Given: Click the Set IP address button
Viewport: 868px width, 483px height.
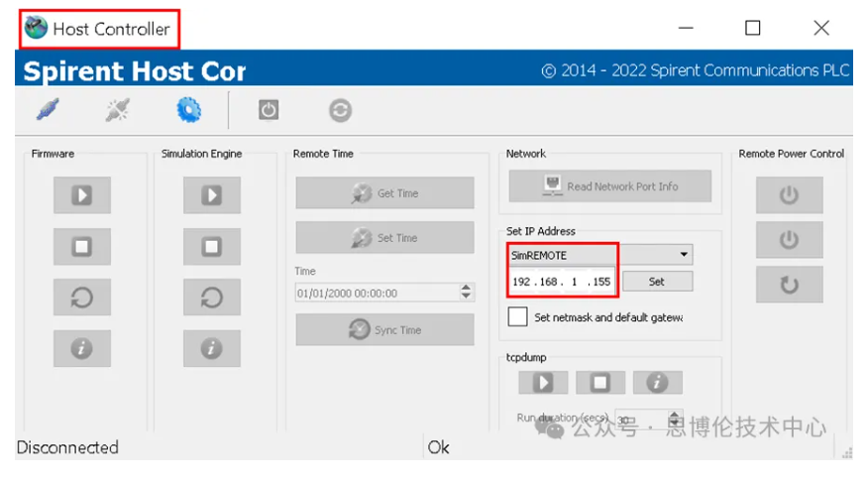Looking at the screenshot, I should (657, 282).
